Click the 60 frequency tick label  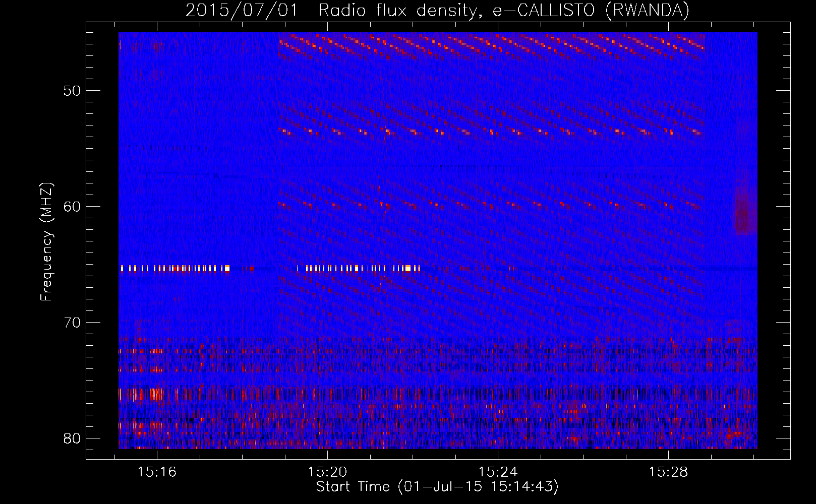[x=73, y=207]
